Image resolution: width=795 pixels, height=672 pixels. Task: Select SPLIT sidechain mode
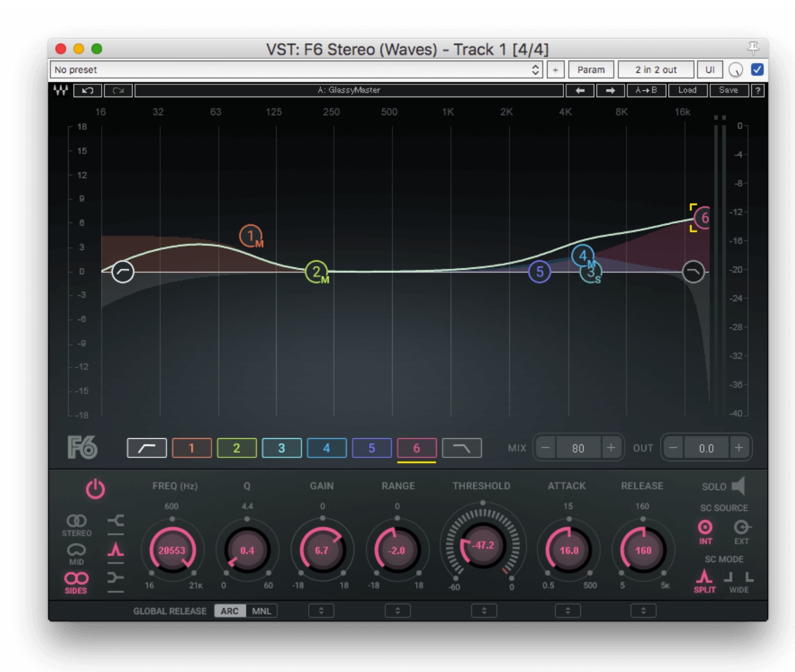[x=704, y=581]
